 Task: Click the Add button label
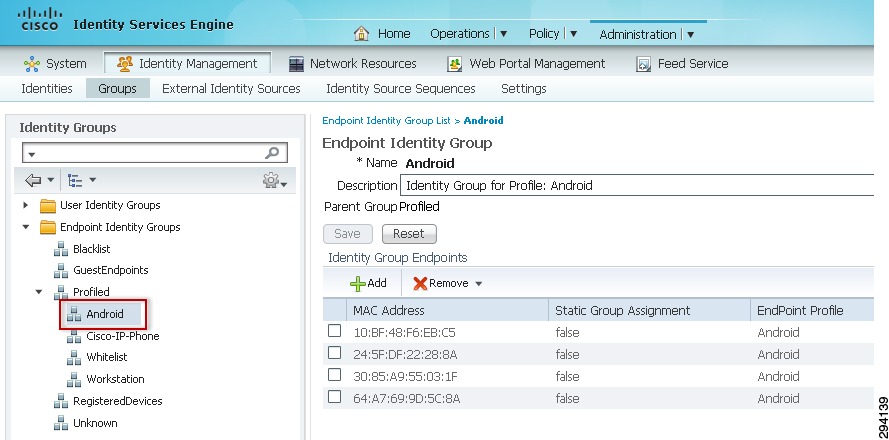(x=377, y=283)
